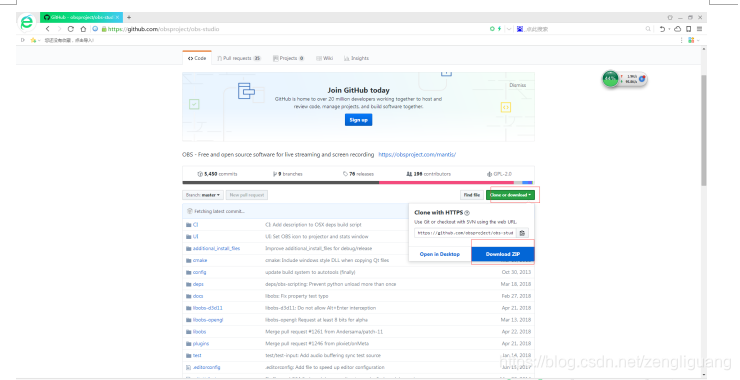Click the cloud icon in browser toolbar
740x380 pixels.
(677, 29)
